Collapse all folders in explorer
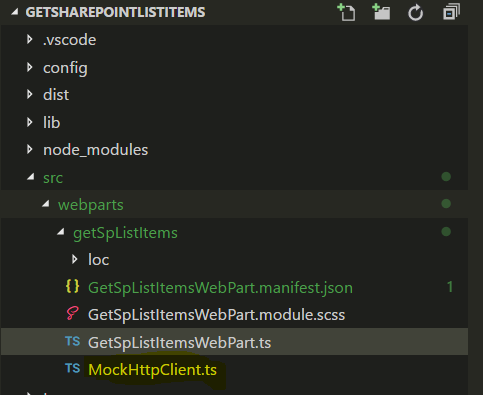Viewport: 483px width, 395px height. (451, 12)
